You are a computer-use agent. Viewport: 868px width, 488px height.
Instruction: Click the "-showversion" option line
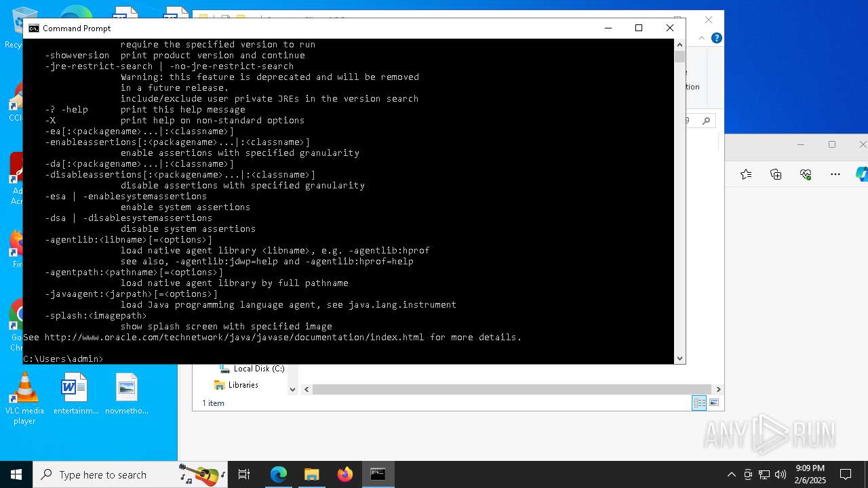pyautogui.click(x=175, y=55)
